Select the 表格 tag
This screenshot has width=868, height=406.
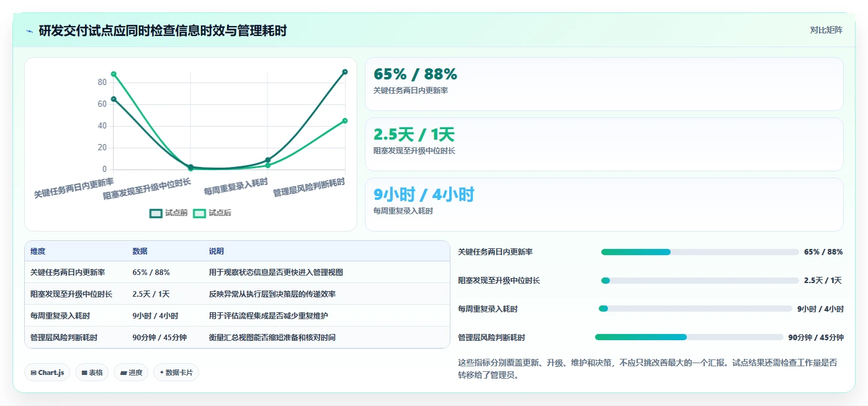(92, 372)
